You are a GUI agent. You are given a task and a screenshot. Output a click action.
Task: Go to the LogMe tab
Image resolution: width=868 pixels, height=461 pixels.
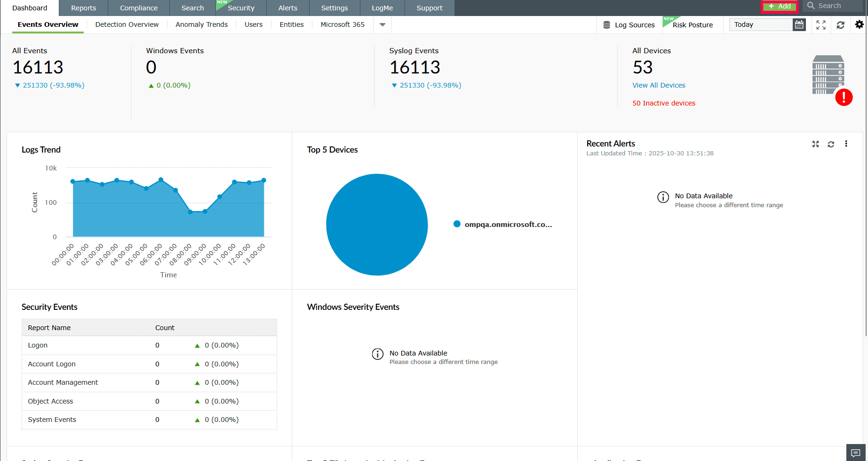click(382, 8)
